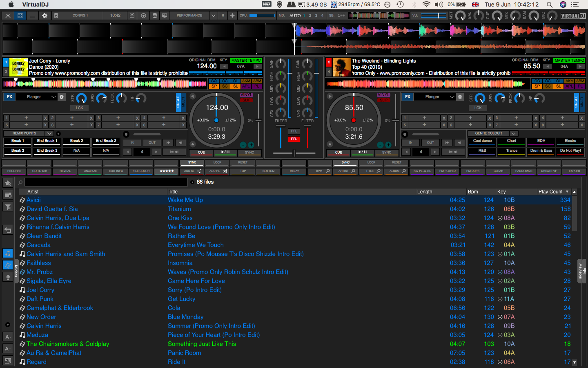588x368 pixels.
Task: Click the back arrow icon in browser sidebar
Action: click(x=8, y=230)
